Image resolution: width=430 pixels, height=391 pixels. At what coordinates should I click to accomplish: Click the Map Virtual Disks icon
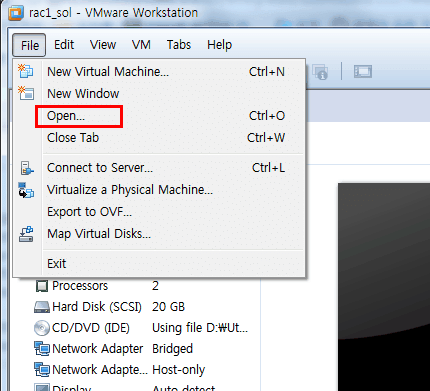click(x=26, y=234)
